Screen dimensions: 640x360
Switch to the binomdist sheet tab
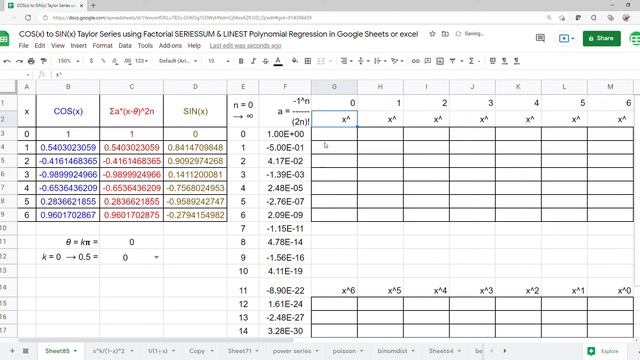(x=392, y=351)
